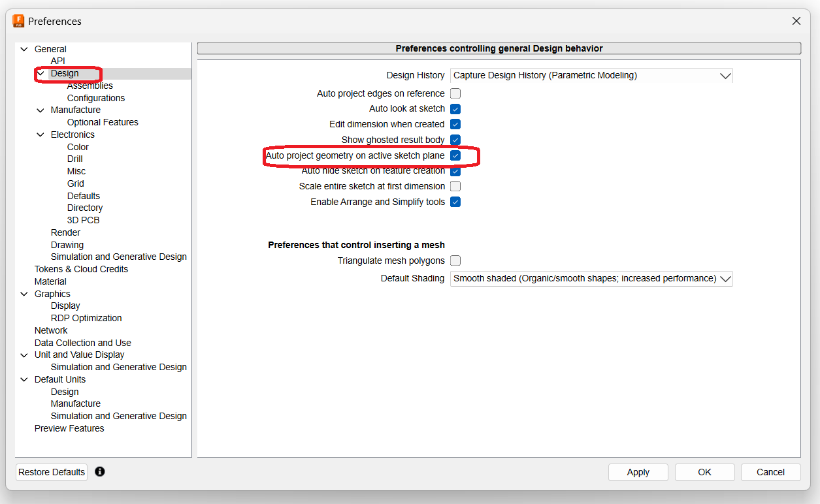Select 3D PCB under Electronics
This screenshot has height=504, width=820.
tap(84, 220)
